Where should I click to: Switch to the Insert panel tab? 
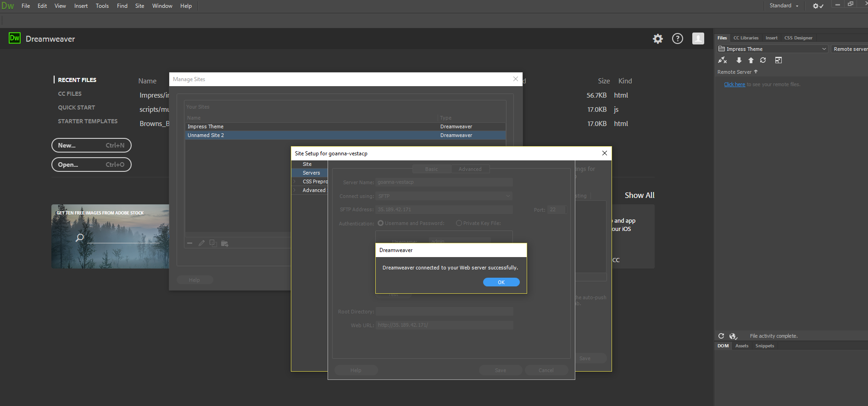coord(771,38)
